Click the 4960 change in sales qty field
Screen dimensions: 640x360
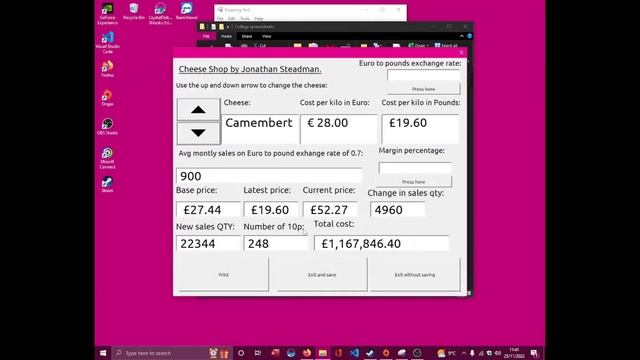coord(398,209)
